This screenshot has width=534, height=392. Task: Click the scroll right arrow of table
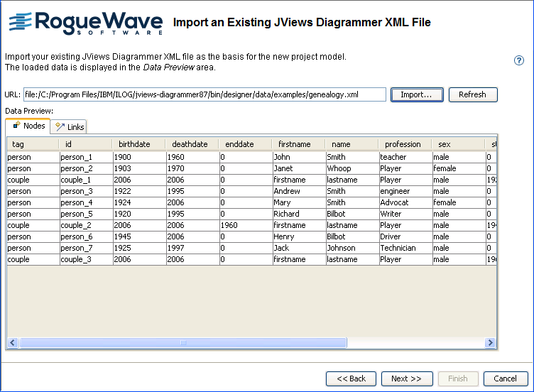tap(490, 343)
